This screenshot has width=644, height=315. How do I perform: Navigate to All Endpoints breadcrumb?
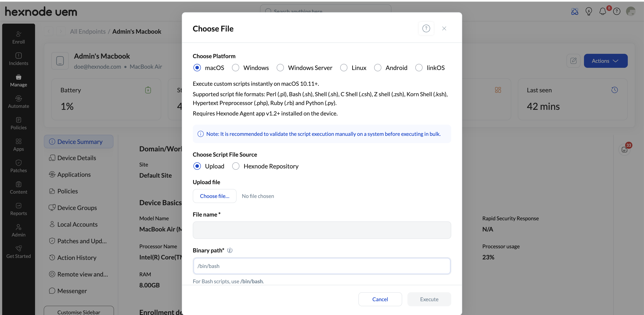coord(88,31)
